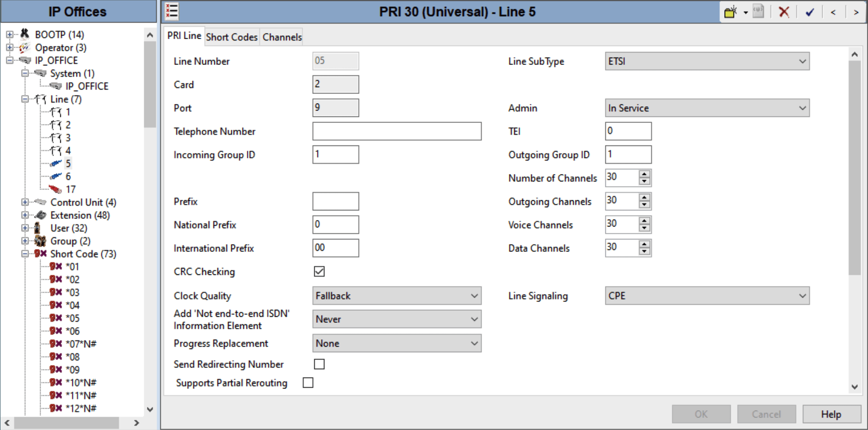Select short code *05 in tree

click(x=72, y=318)
